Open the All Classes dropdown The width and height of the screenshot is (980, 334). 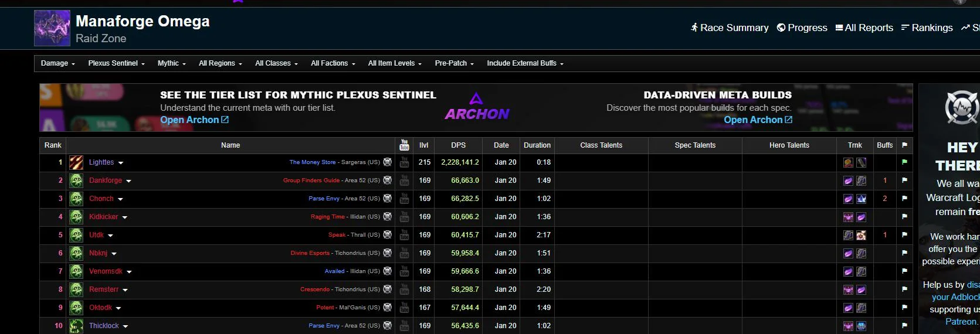[277, 63]
